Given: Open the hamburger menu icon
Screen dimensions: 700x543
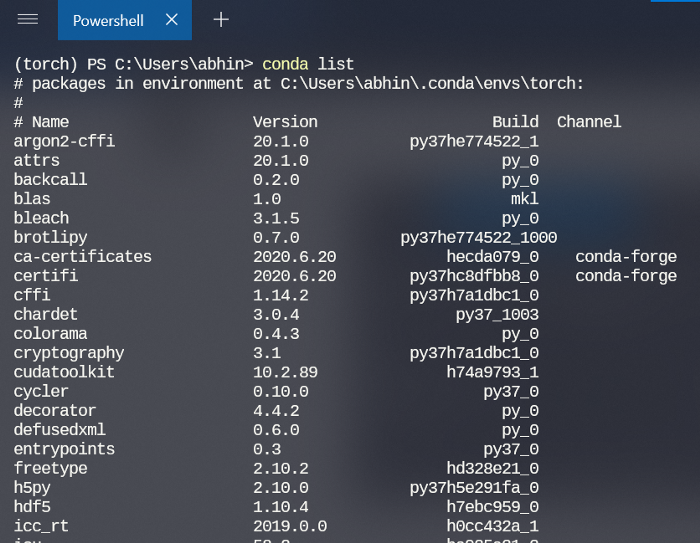Looking at the screenshot, I should point(28,19).
